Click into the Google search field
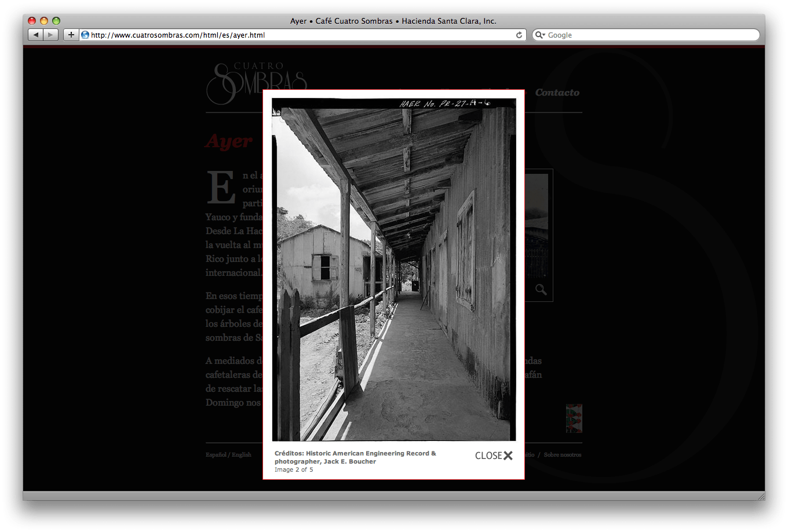 point(649,35)
